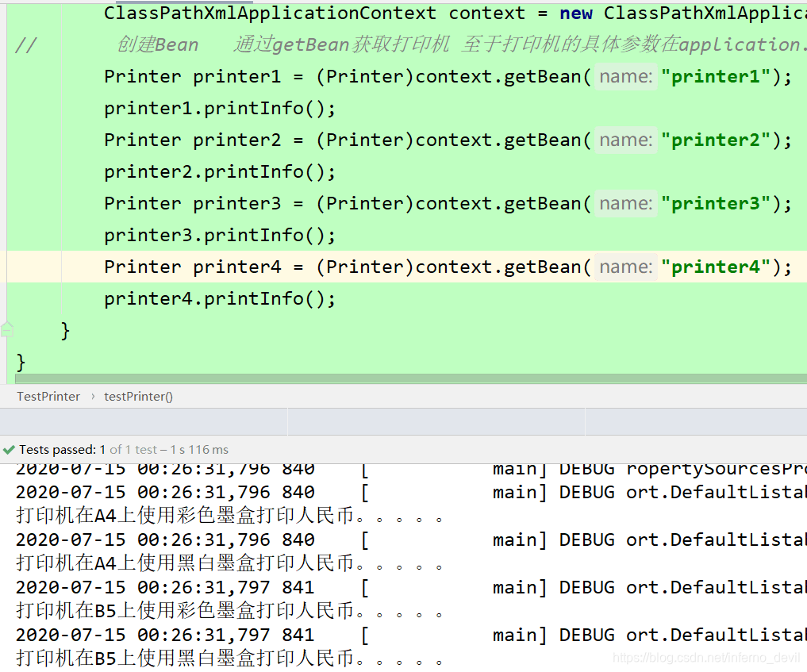Click the 'Printer printer1' variable declaration

click(x=193, y=77)
